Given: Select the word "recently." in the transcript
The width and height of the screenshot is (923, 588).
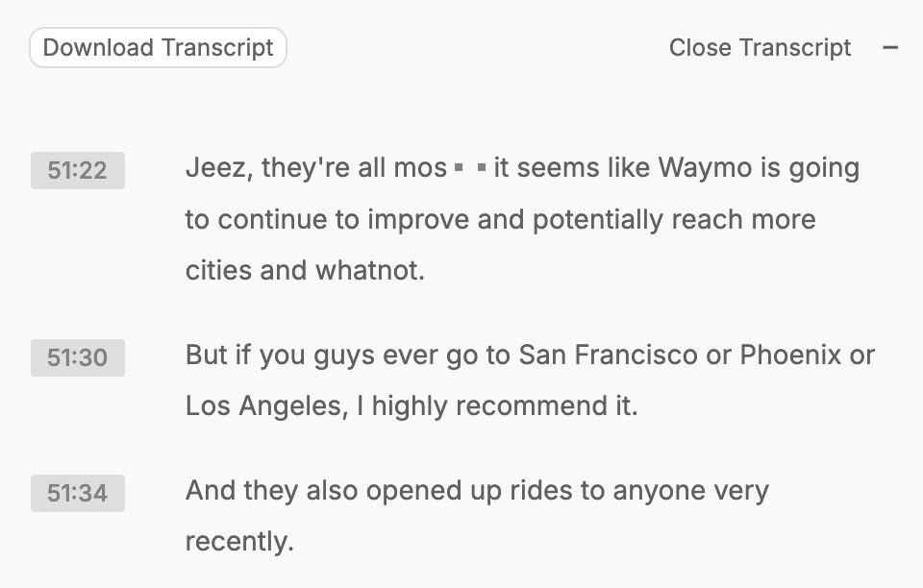Looking at the screenshot, I should pos(239,541).
